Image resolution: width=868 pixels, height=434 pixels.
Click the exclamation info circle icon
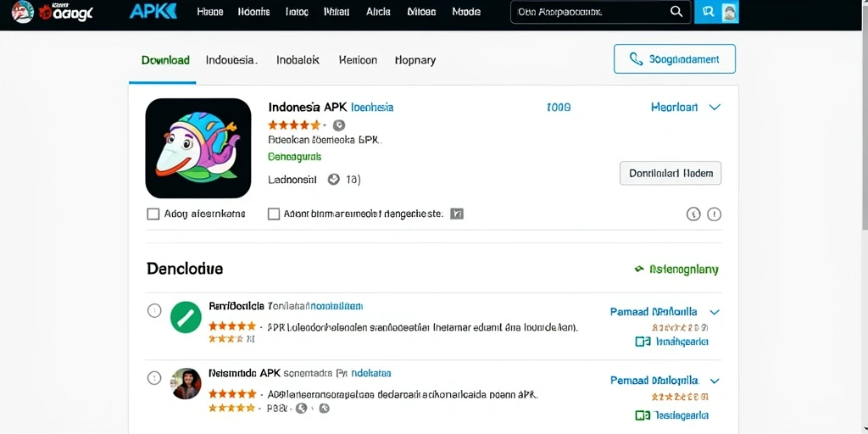click(714, 214)
